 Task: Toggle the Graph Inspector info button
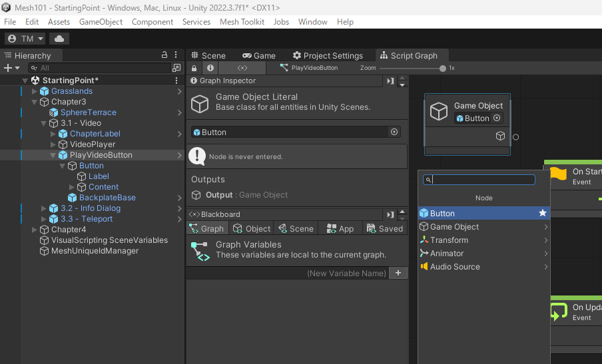coord(210,68)
